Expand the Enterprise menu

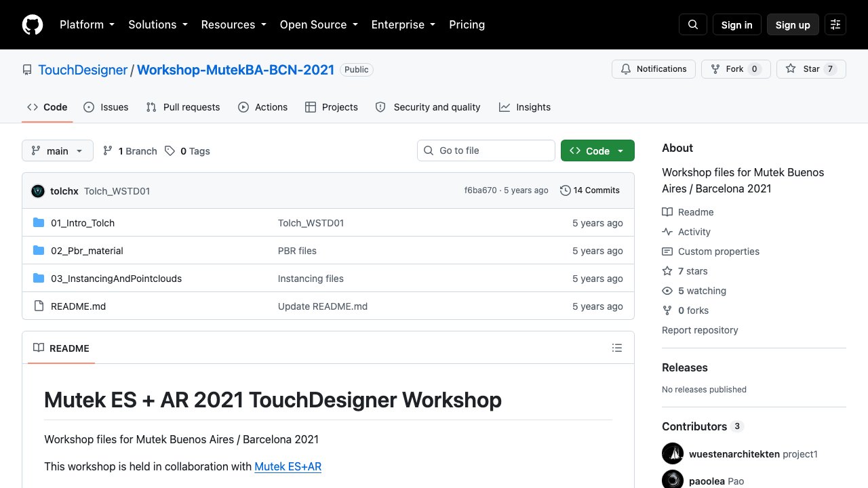[405, 24]
